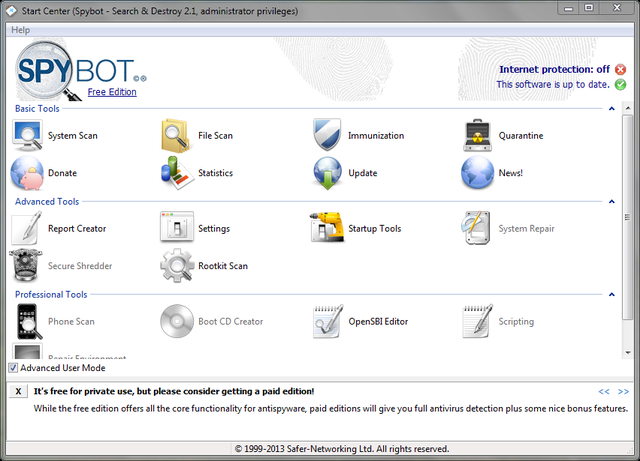Collapse the Basic Tools section
The width and height of the screenshot is (640, 461).
(x=611, y=109)
